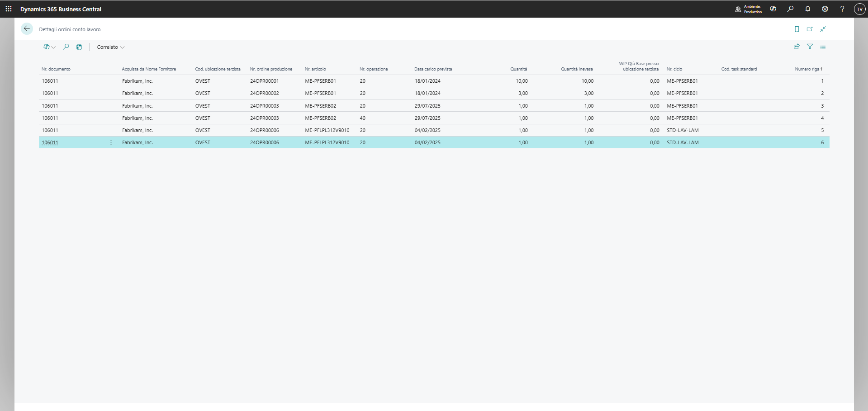Image resolution: width=868 pixels, height=411 pixels.
Task: Search the list with the toolbar magnifier
Action: tap(66, 47)
